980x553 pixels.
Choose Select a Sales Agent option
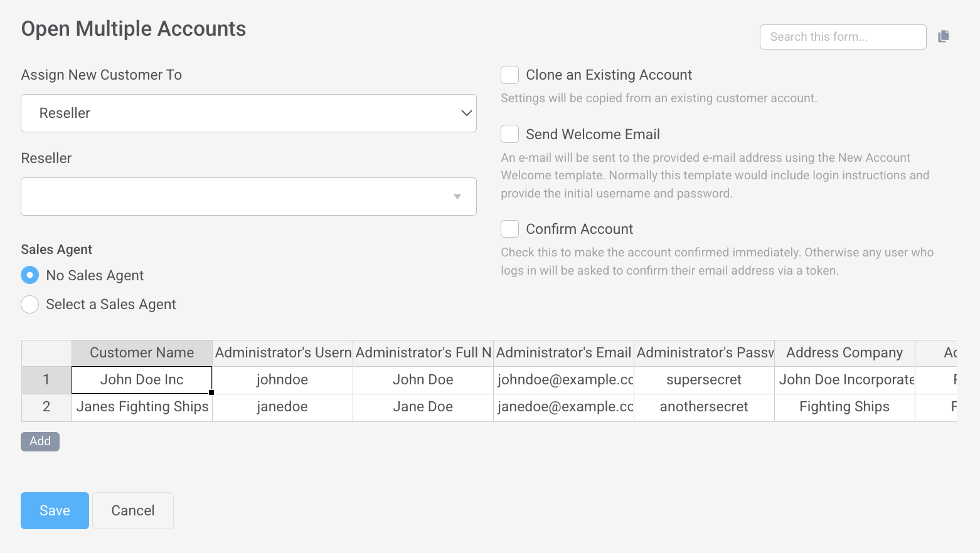point(30,304)
